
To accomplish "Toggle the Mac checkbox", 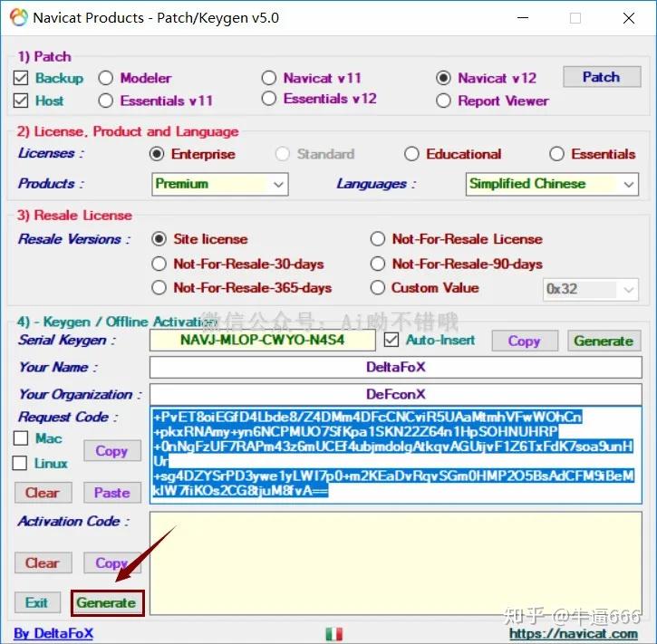I will pos(21,438).
